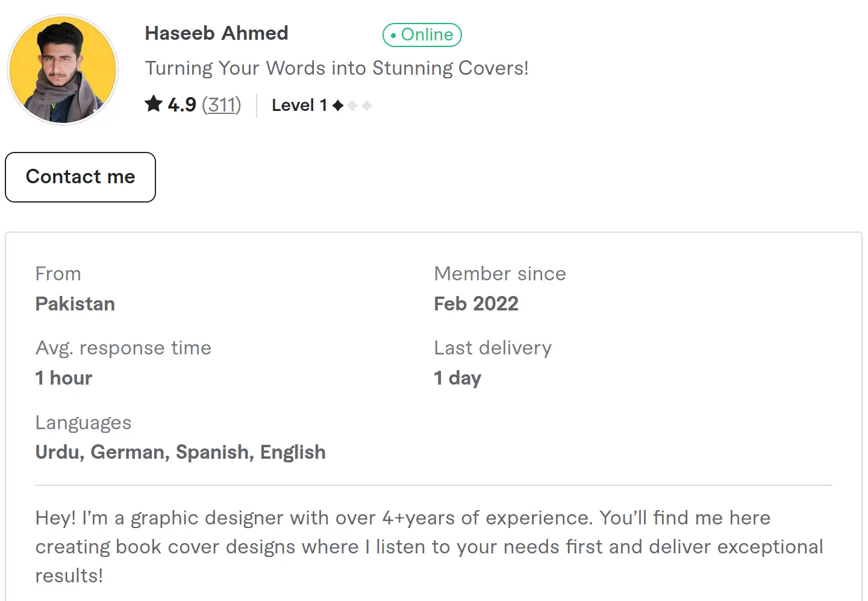This screenshot has width=868, height=601.
Task: Click the Feb 2022 member since value
Action: coord(476,304)
